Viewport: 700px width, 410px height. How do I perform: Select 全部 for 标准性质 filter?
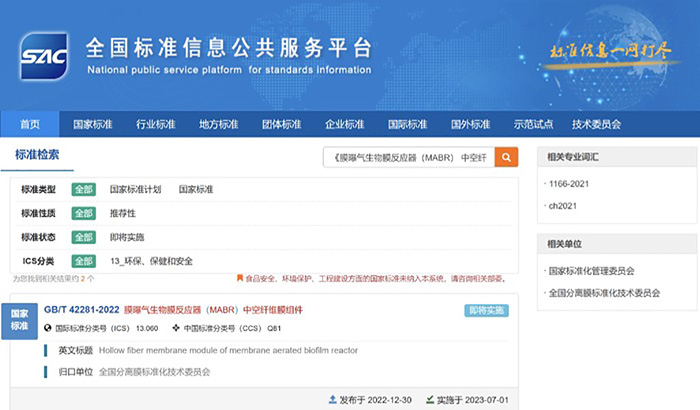click(84, 213)
